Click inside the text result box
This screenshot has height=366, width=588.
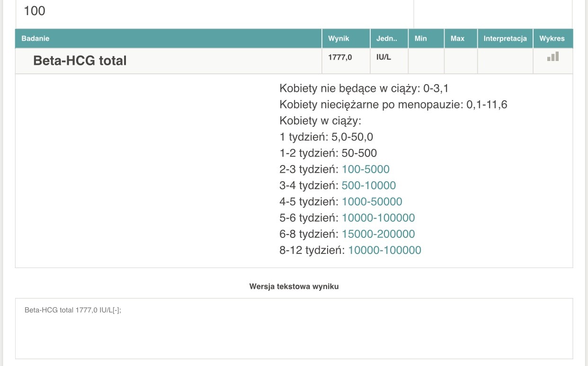pos(294,331)
